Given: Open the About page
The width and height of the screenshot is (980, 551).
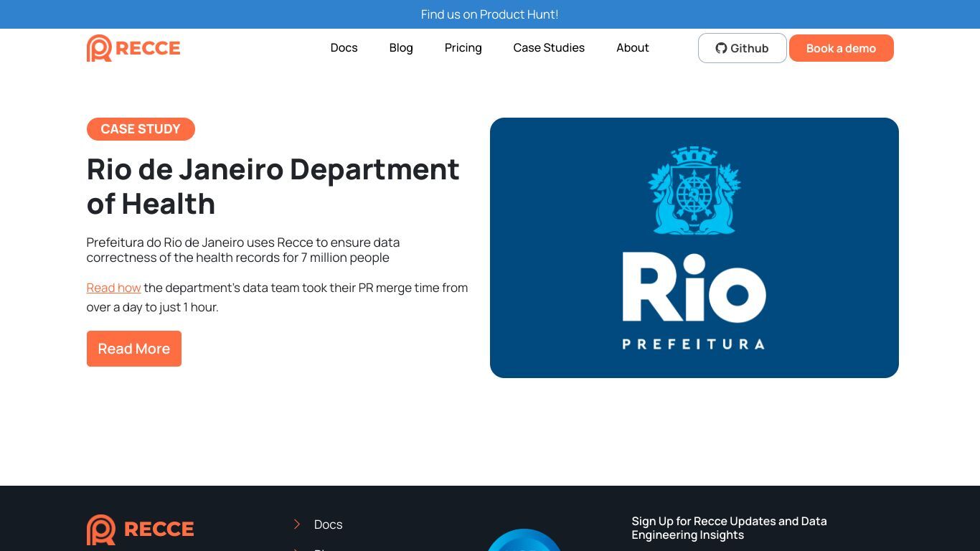Looking at the screenshot, I should 632,48.
